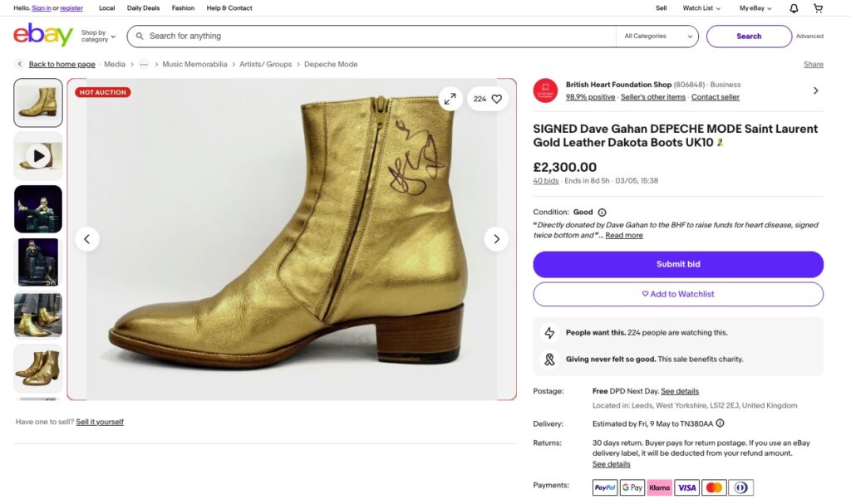Image resolution: width=851 pixels, height=504 pixels.
Task: Open Advanced search link
Action: [x=809, y=36]
